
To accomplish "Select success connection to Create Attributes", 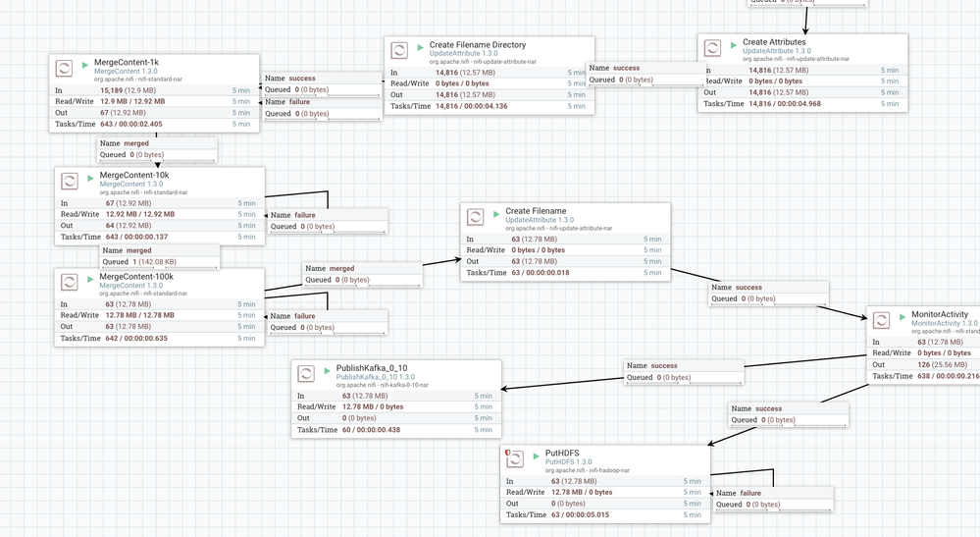I will click(x=646, y=74).
